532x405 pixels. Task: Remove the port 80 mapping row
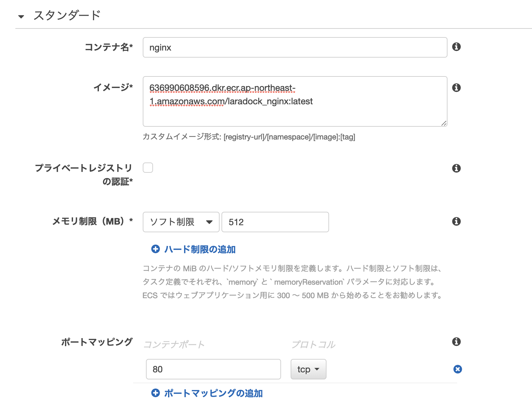click(x=457, y=369)
